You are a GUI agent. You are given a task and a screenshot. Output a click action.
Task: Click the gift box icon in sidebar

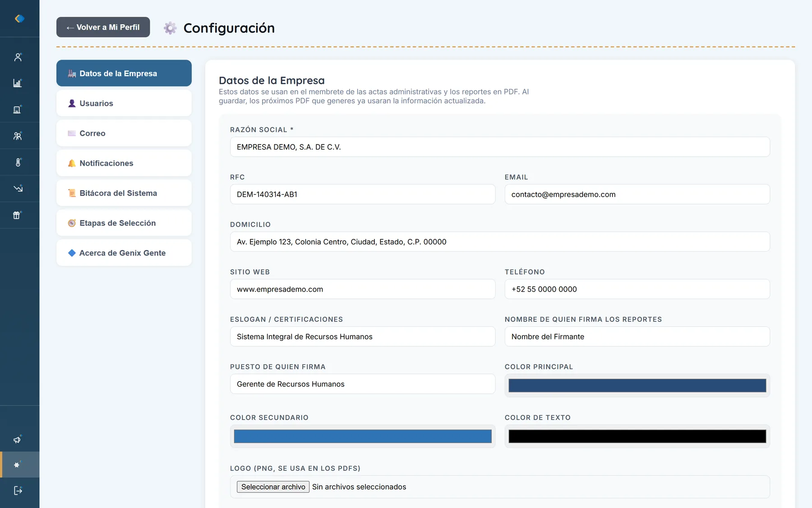click(17, 215)
